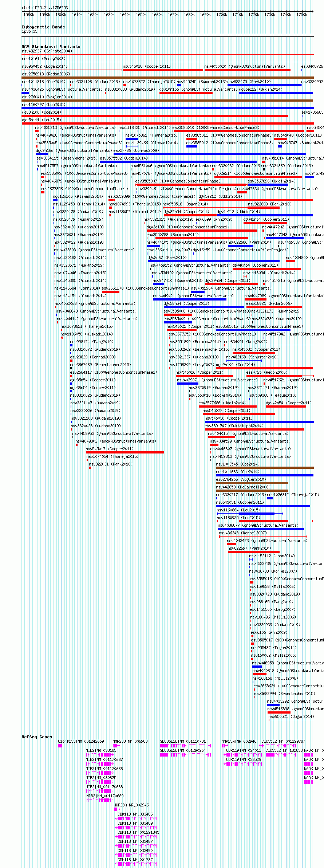Click label esv23829 (Conrad2009)
Screen dimensions: 324x868
pos(93,357)
